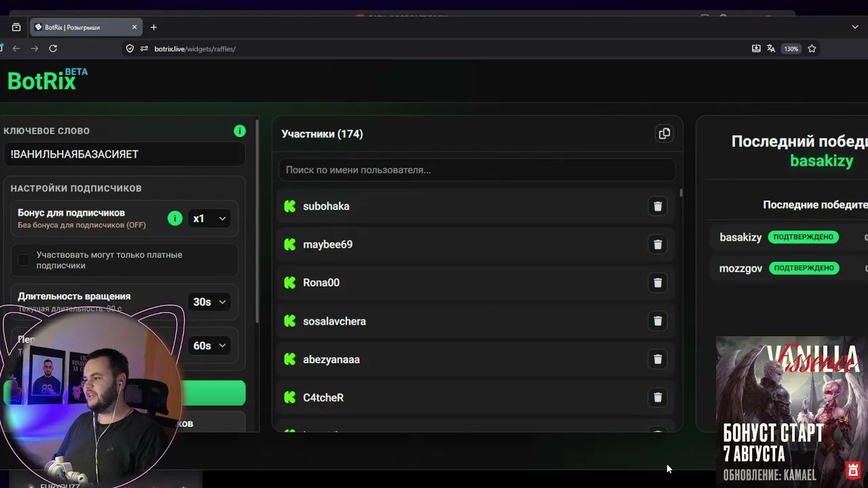
Task: Click the Участники (174) heading
Action: click(322, 134)
